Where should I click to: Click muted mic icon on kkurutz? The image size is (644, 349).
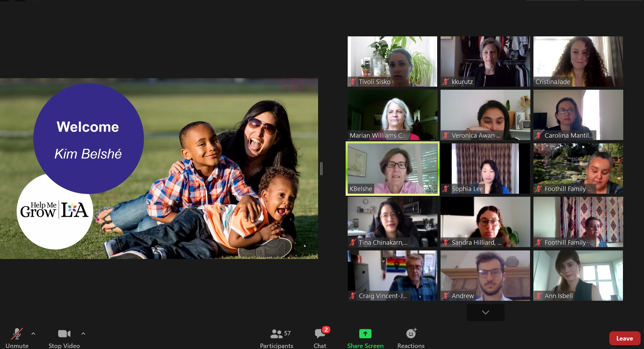point(446,82)
